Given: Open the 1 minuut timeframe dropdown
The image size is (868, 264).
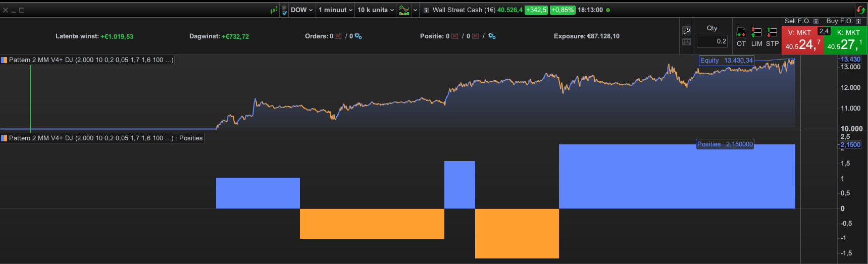Looking at the screenshot, I should coord(335,10).
